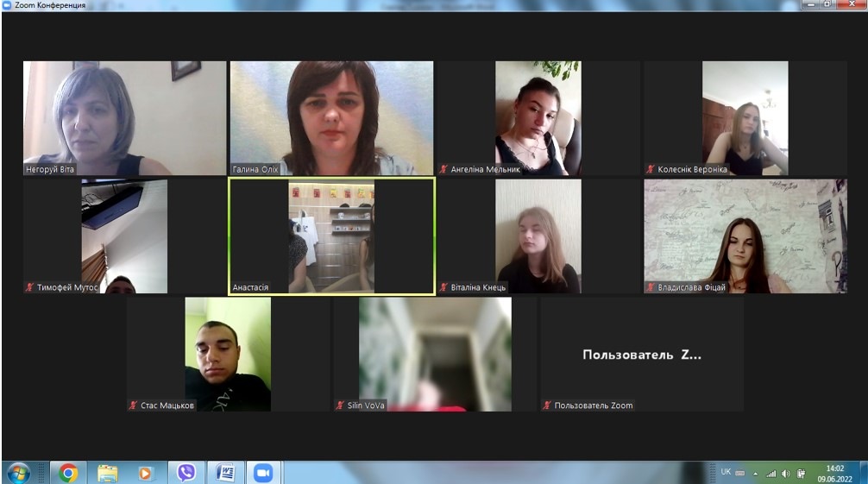
Task: Select Негоруй Віта video tile
Action: pos(124,118)
